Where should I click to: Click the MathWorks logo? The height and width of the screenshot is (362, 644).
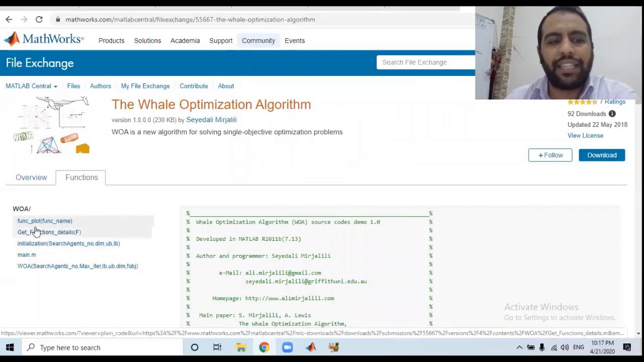coord(44,39)
